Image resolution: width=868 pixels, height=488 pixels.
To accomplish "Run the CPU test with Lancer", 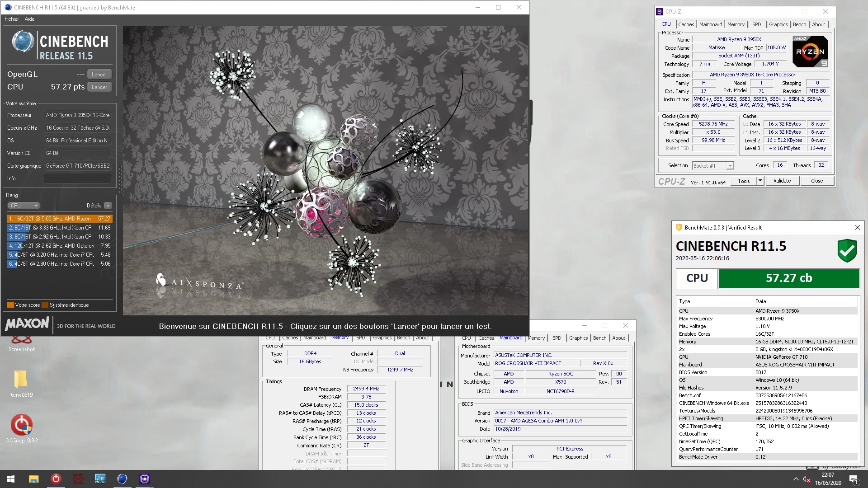I will [99, 87].
